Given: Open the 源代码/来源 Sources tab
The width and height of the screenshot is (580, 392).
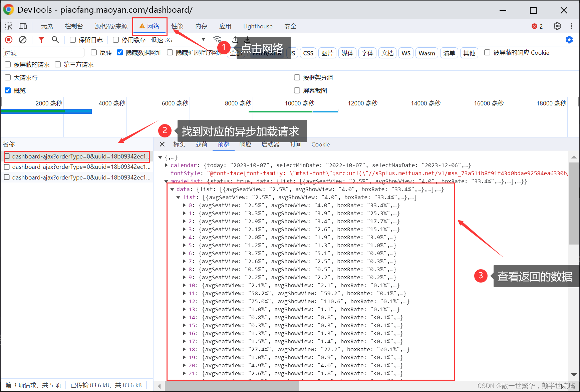Looking at the screenshot, I should click(x=111, y=26).
